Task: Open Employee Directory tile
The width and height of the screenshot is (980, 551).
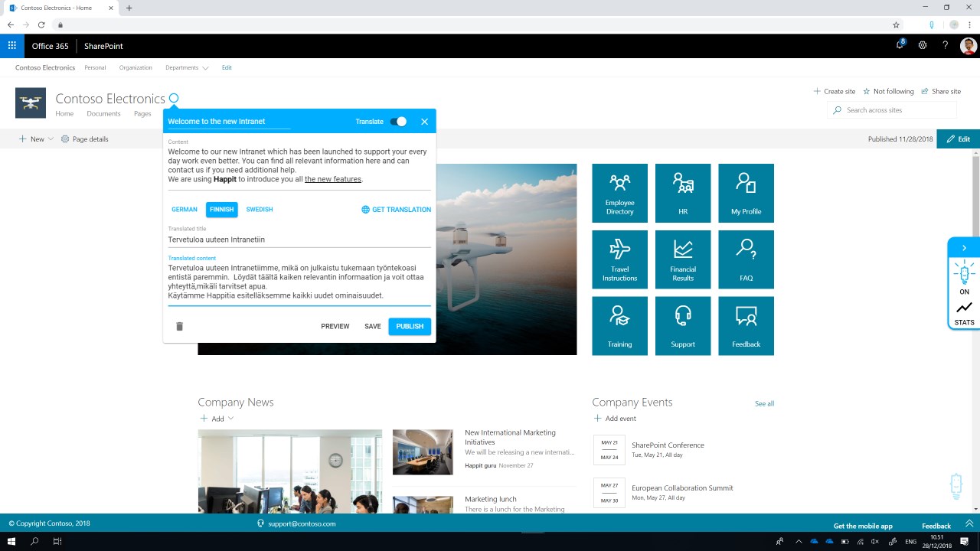Action: 620,192
